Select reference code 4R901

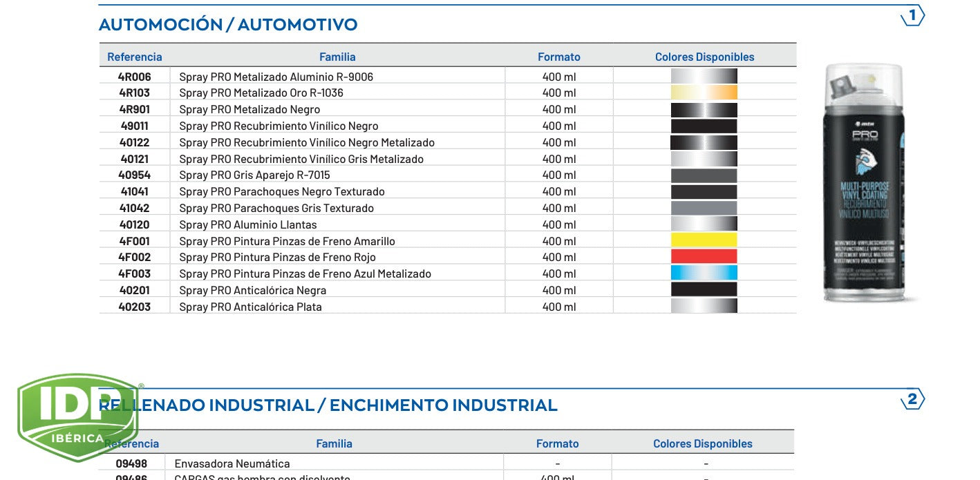pyautogui.click(x=135, y=109)
